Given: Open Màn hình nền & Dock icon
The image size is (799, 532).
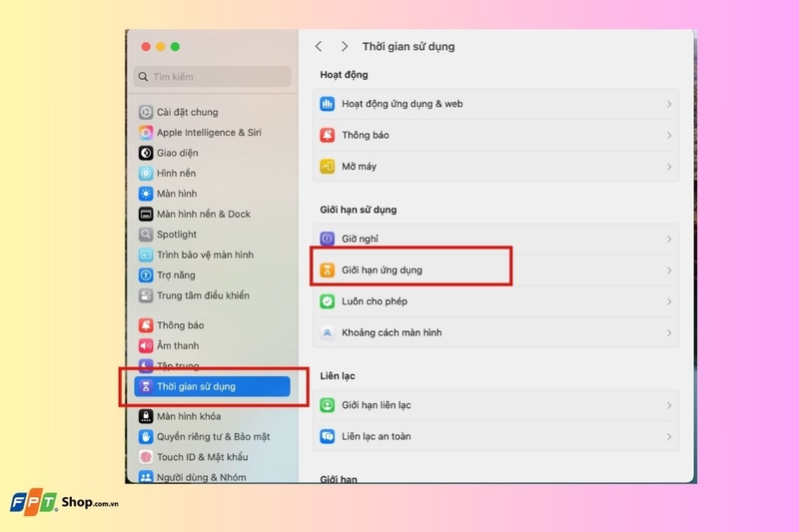Looking at the screenshot, I should [146, 214].
